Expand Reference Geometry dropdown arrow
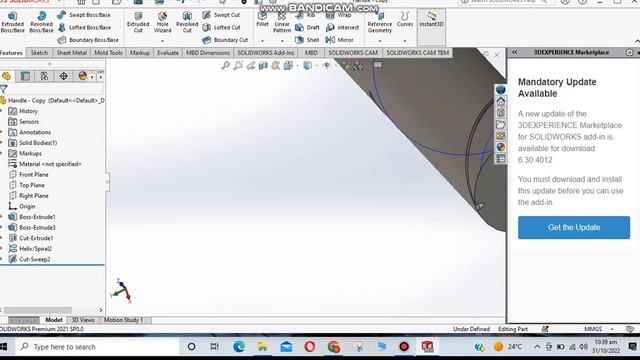 point(380,41)
